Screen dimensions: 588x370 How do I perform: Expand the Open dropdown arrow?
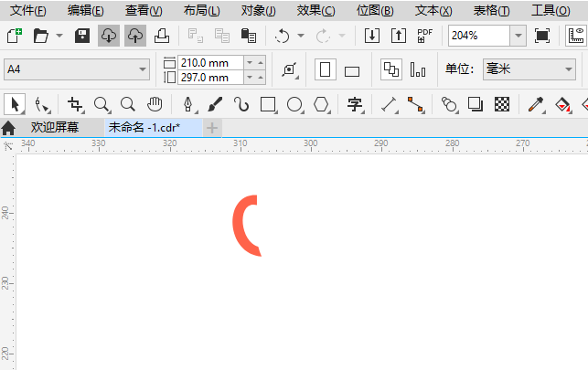click(59, 36)
